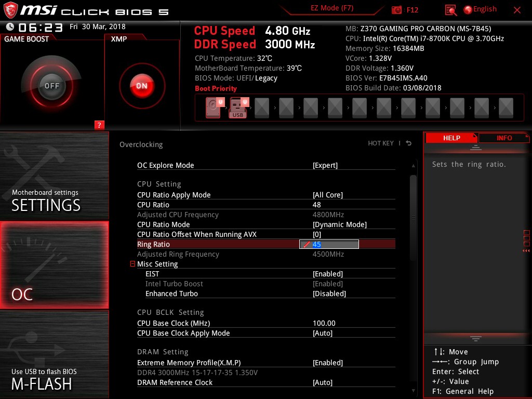
Task: Switch to EZ Mode (F7)
Action: pyautogui.click(x=332, y=8)
